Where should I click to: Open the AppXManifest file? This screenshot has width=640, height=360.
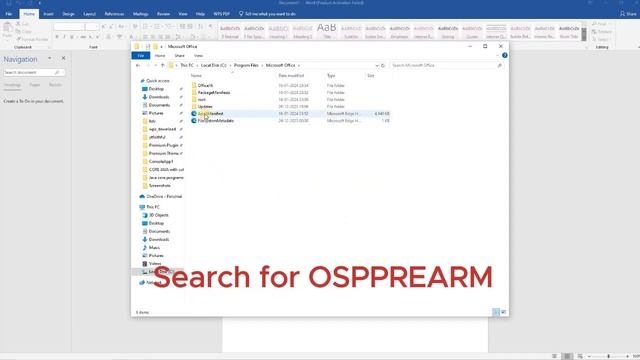tap(210, 113)
